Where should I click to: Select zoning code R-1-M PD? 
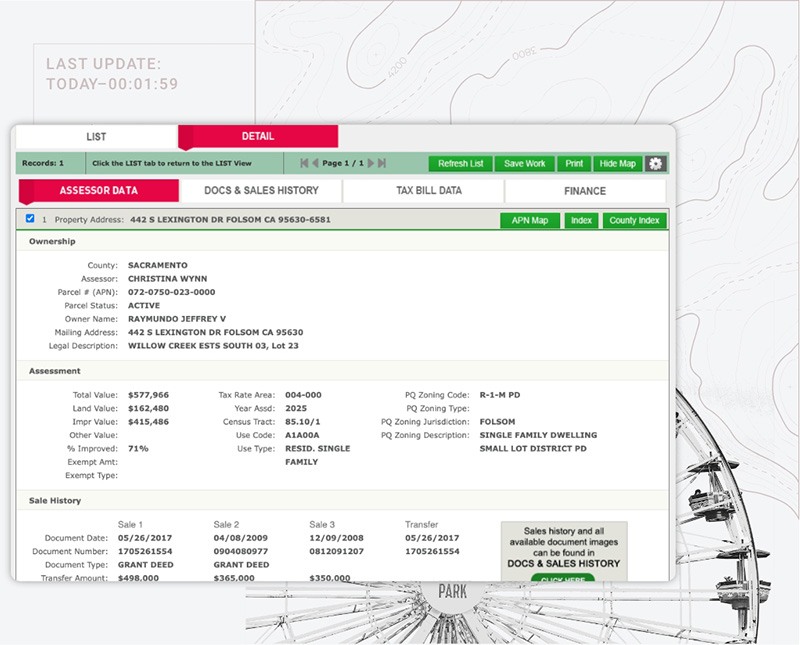[x=500, y=395]
